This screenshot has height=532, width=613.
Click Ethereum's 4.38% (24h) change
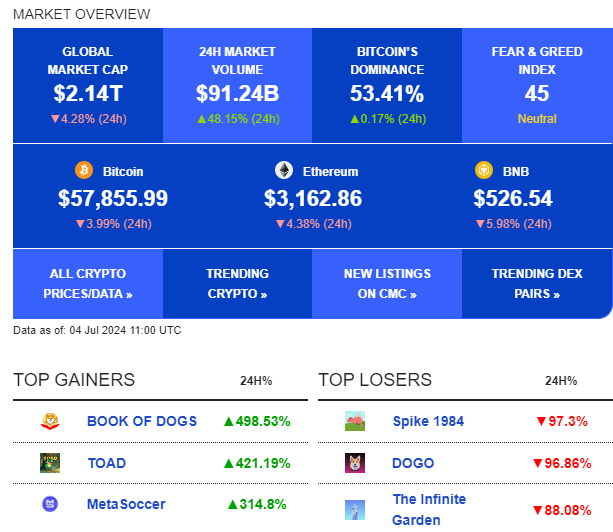(x=314, y=224)
